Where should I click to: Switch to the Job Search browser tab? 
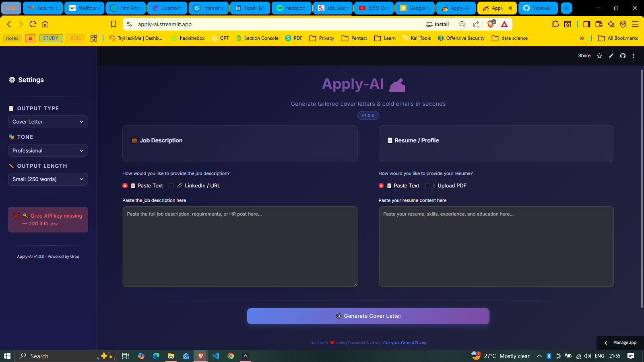[333, 8]
